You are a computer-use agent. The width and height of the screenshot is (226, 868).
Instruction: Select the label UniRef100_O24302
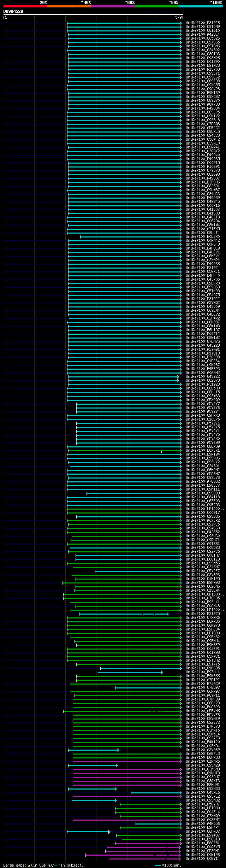[203, 50]
